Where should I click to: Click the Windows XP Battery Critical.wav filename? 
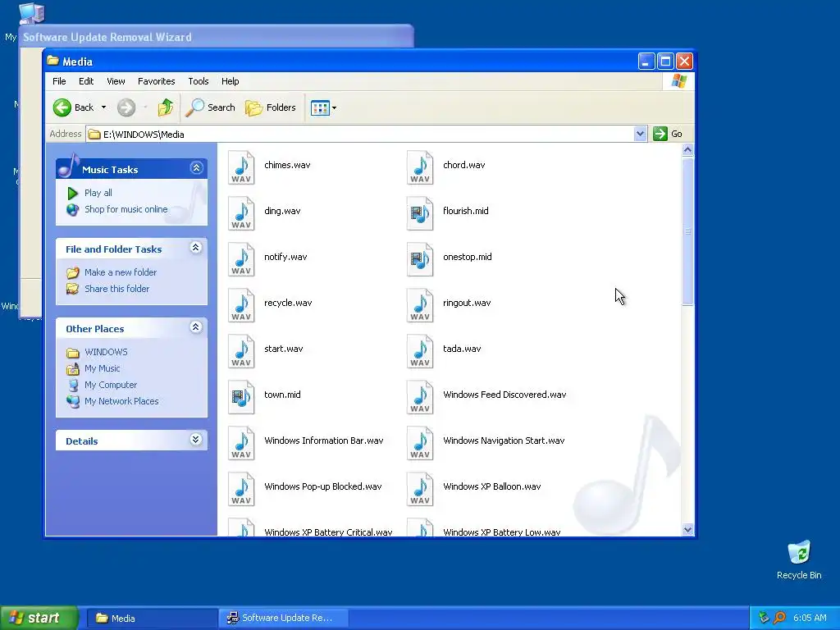pos(328,532)
